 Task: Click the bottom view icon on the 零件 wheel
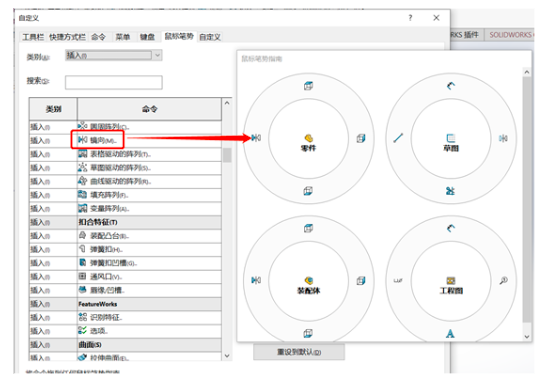pyautogui.click(x=308, y=191)
